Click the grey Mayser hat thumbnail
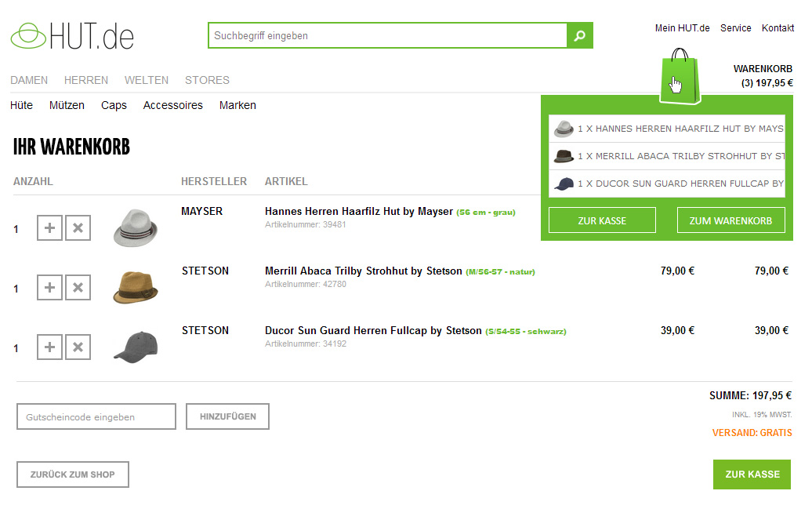Viewport: 812px width, 509px height. coord(135,227)
